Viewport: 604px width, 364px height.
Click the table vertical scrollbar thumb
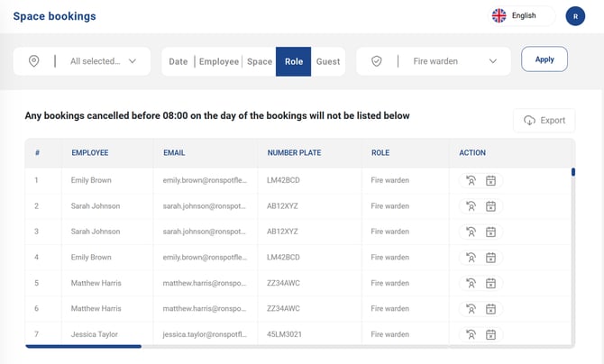coord(573,172)
